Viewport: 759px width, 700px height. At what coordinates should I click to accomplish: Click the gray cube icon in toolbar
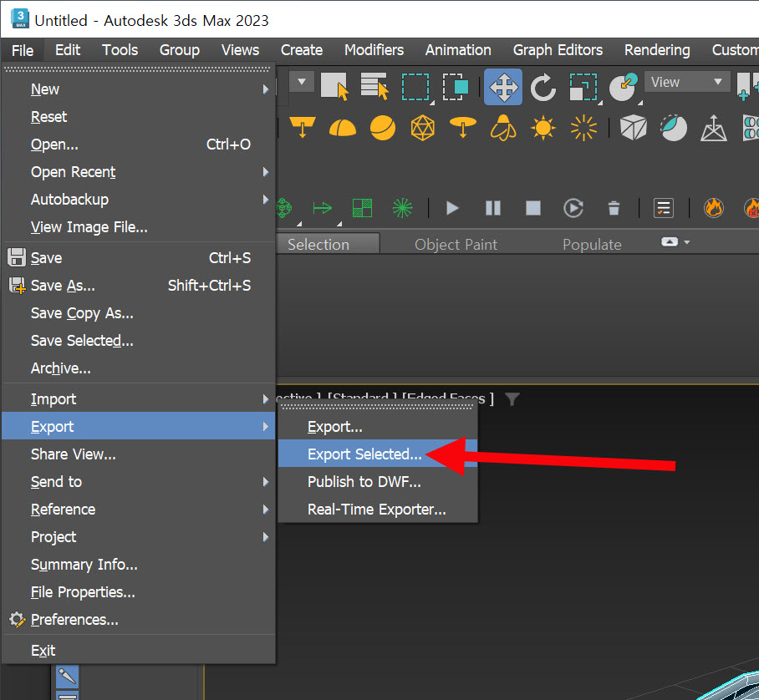633,128
